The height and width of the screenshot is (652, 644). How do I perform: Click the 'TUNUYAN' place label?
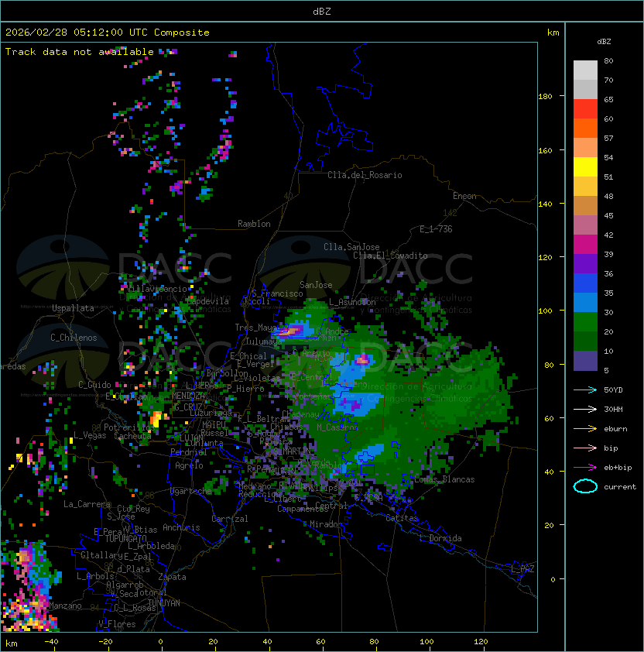(x=164, y=603)
